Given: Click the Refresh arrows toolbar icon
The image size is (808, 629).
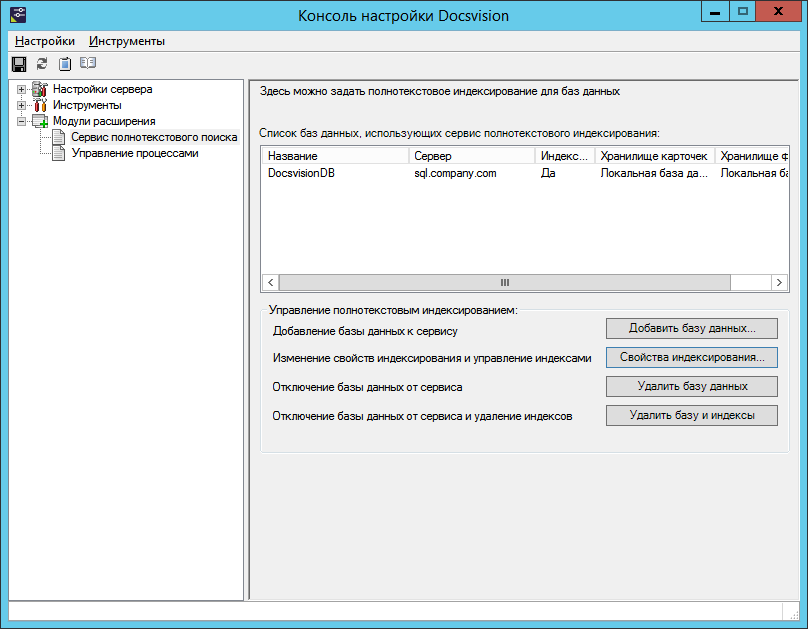Looking at the screenshot, I should point(41,64).
